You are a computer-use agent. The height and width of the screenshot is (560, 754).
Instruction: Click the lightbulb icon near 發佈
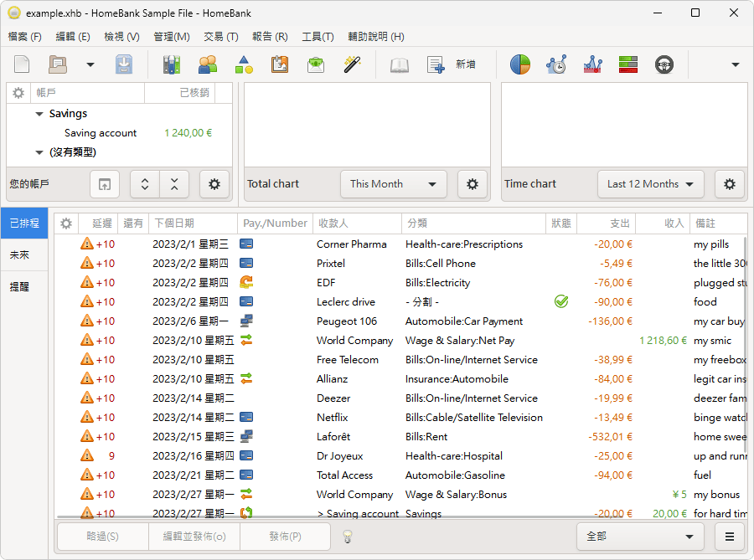[348, 537]
